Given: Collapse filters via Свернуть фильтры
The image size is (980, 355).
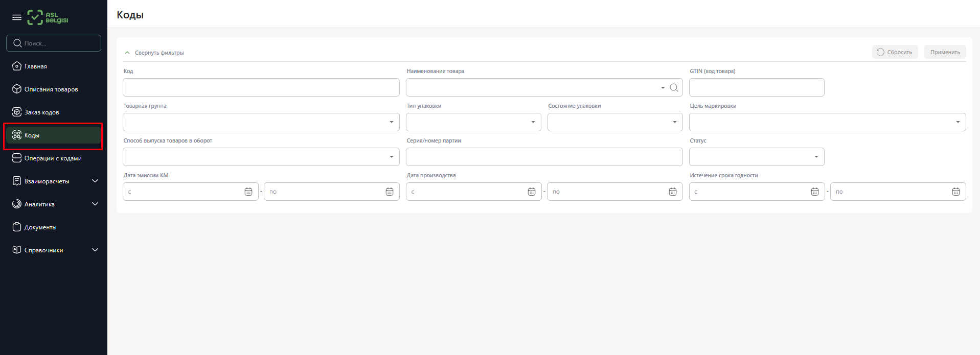Looking at the screenshot, I should click(x=154, y=53).
